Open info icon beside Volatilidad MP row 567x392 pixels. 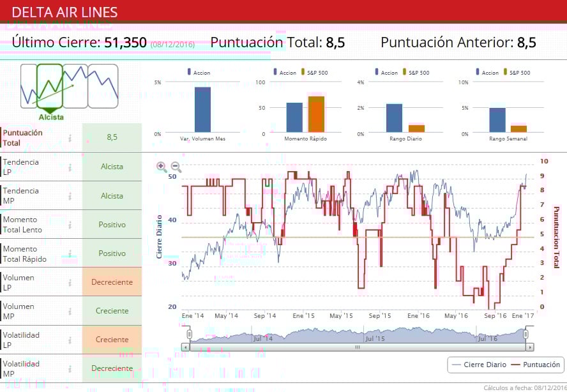pos(70,368)
